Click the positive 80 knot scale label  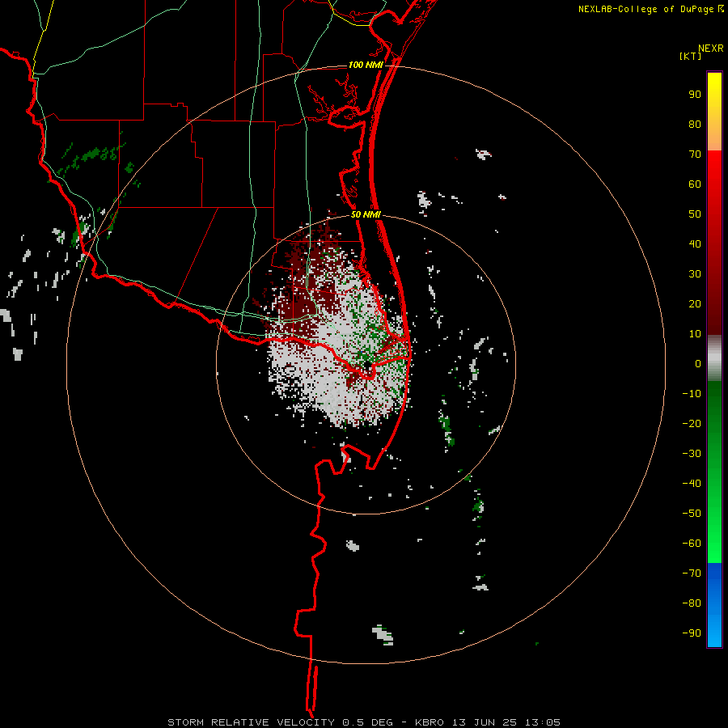point(695,124)
